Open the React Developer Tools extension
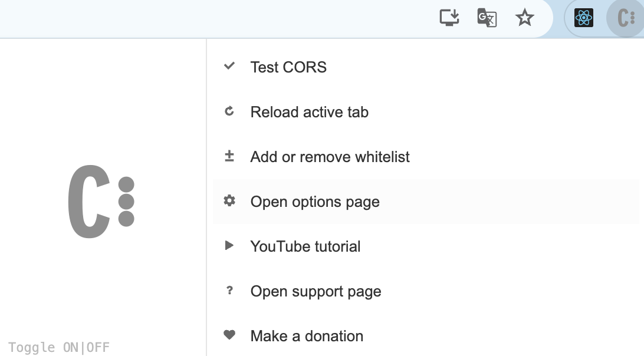 [x=584, y=18]
